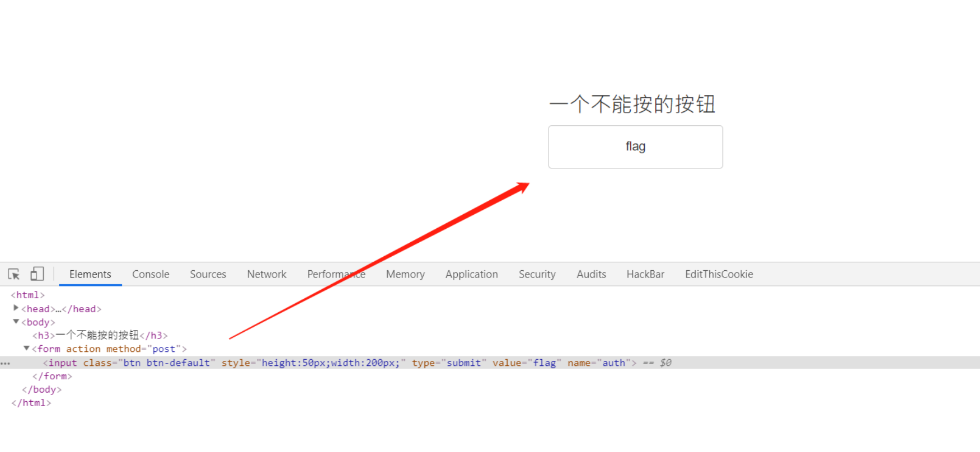Collapse the form node arrow
980x452 pixels.
(26, 349)
